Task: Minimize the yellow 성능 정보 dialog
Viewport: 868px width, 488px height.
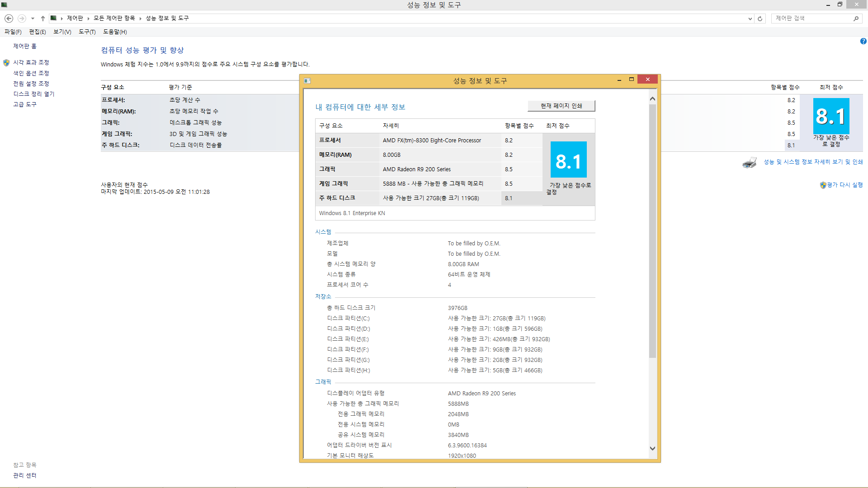Action: click(619, 80)
